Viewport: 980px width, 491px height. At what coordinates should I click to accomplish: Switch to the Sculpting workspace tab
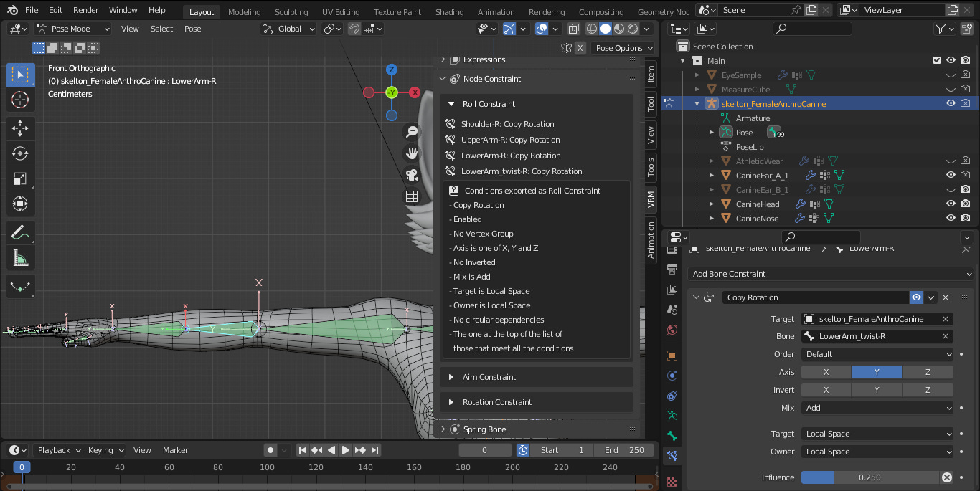(291, 12)
